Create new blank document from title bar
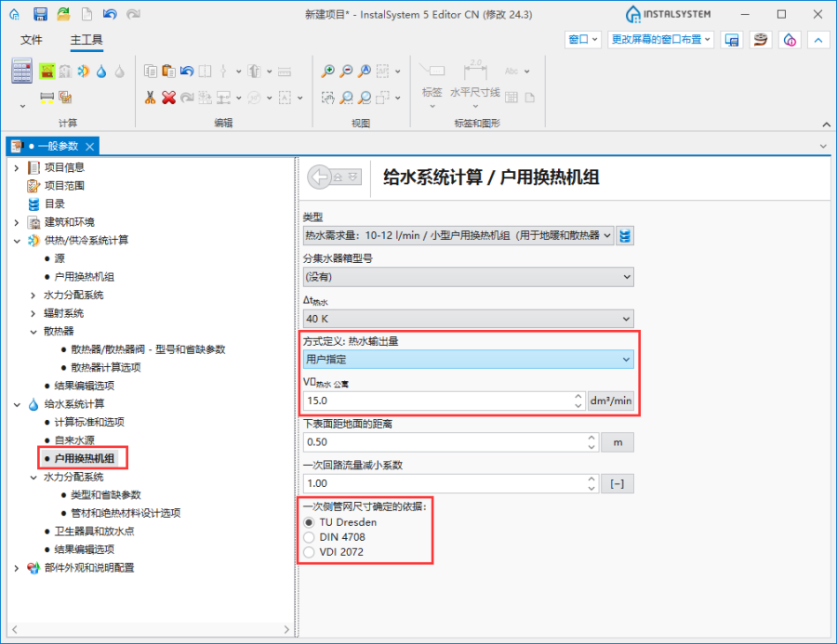The height and width of the screenshot is (644, 837). [x=86, y=14]
